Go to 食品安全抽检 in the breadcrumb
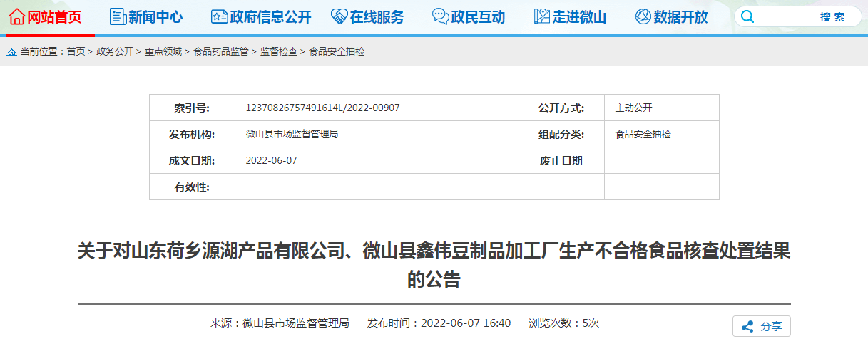Viewport: 868px width, 339px height. 337,52
